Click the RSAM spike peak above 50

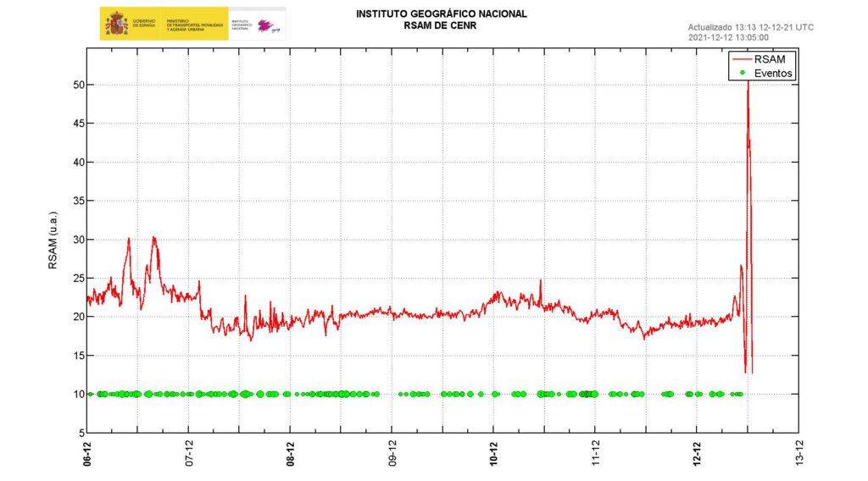point(748,82)
